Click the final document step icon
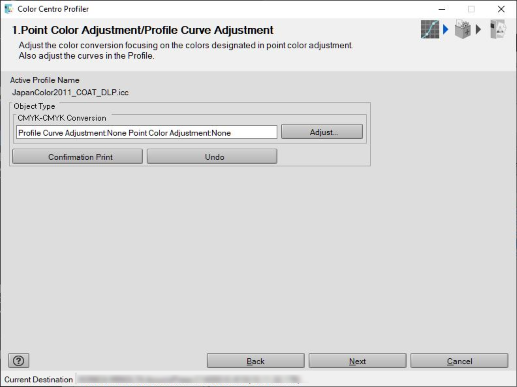The width and height of the screenshot is (517, 387). click(x=498, y=29)
